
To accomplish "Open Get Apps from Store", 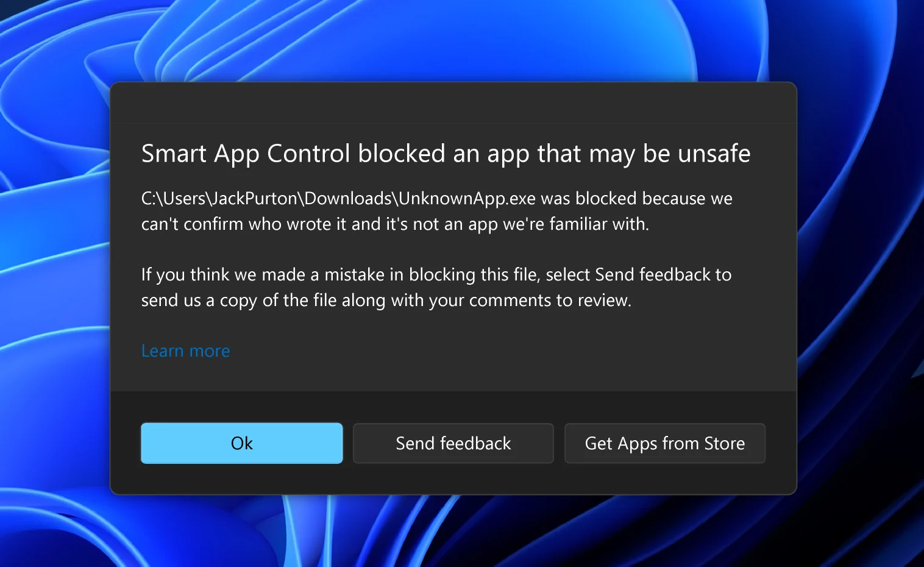I will [664, 443].
